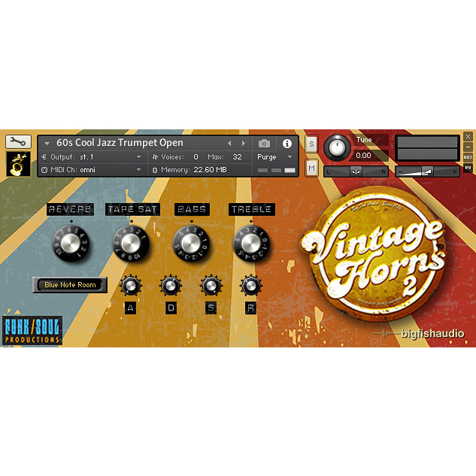Open the wrench instrument edit mode
The image size is (476, 476).
[x=18, y=142]
